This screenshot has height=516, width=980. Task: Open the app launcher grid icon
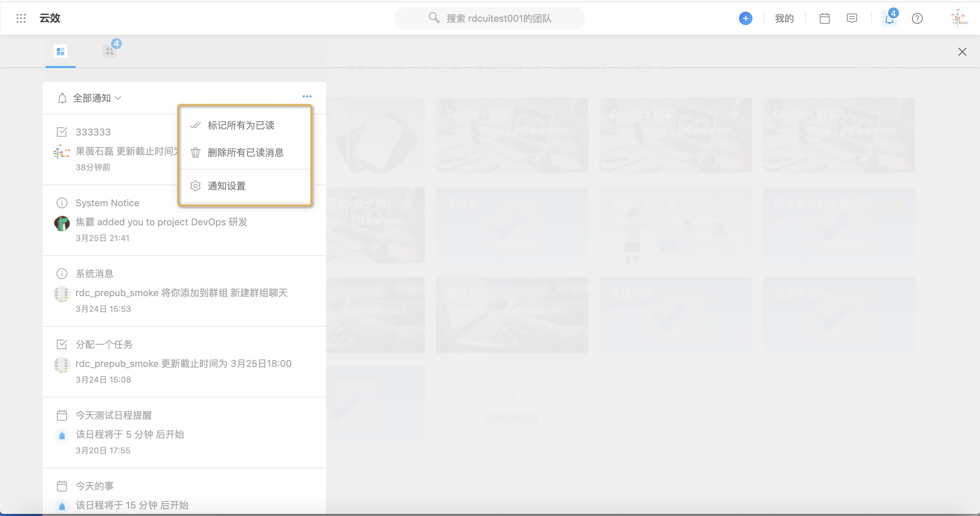coord(21,18)
